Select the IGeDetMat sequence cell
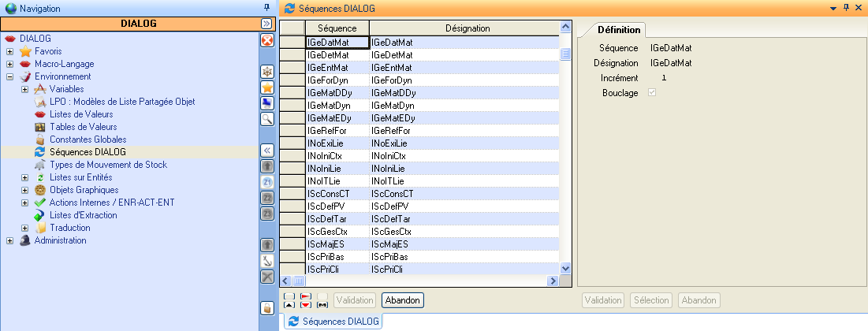The width and height of the screenshot is (868, 331). click(x=337, y=55)
